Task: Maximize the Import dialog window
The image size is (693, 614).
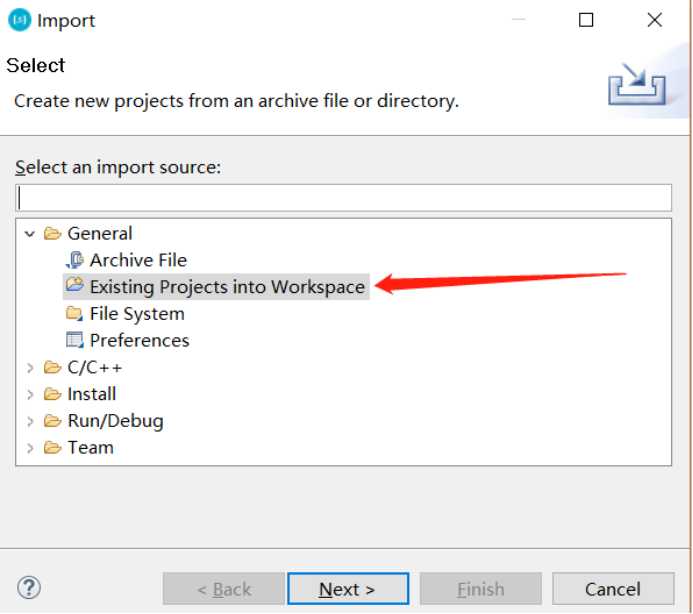Action: pos(586,20)
